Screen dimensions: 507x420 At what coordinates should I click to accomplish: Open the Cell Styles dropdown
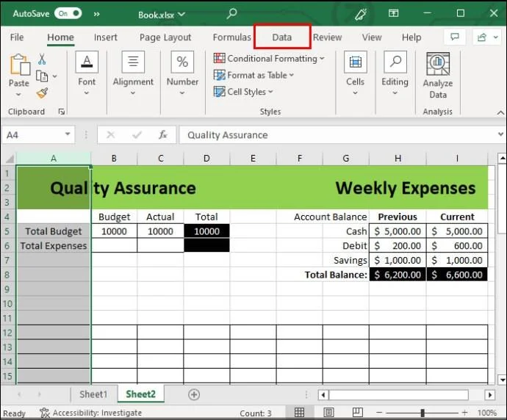244,92
